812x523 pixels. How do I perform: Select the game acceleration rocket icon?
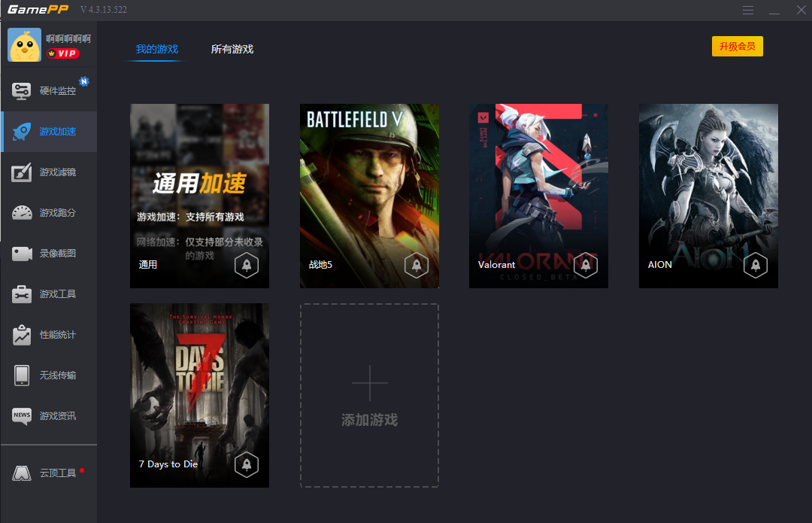tap(21, 132)
